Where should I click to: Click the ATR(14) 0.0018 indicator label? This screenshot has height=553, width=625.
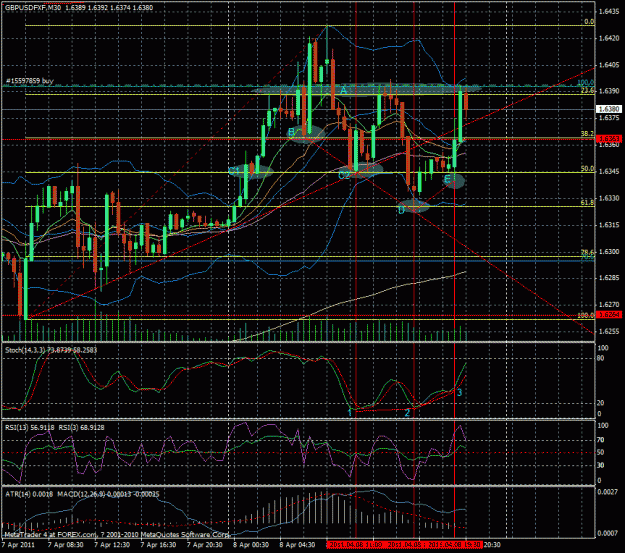point(29,494)
